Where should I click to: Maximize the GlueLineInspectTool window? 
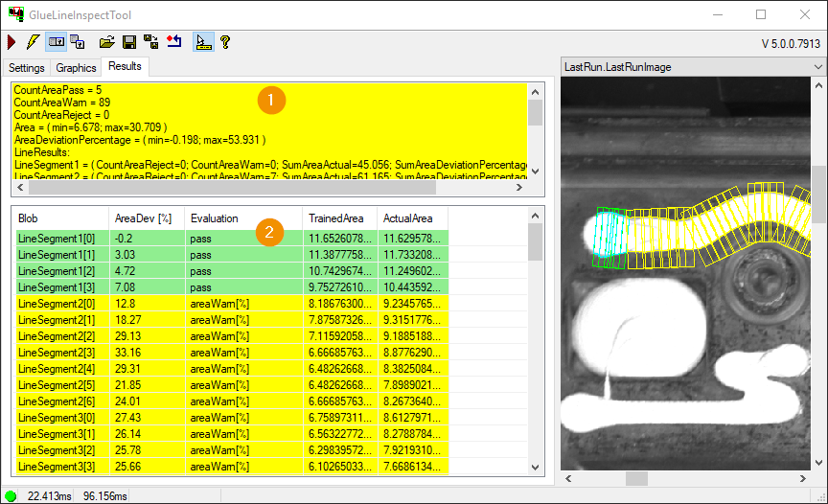(x=761, y=14)
